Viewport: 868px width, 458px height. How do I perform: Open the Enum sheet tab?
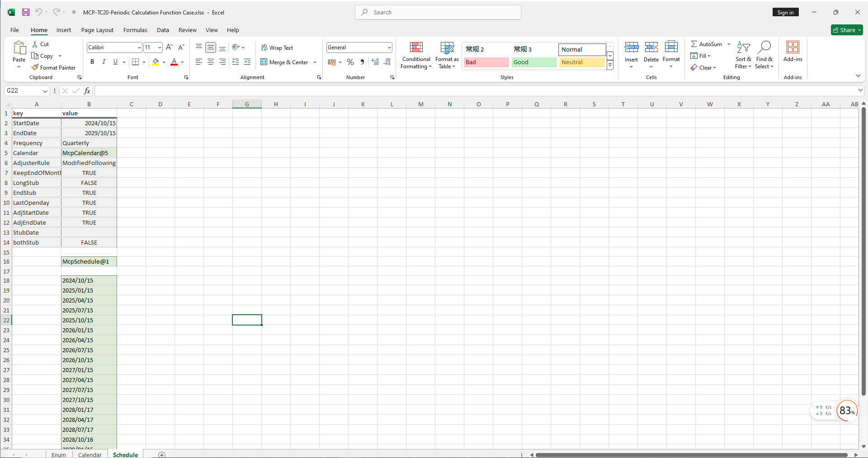(x=59, y=454)
